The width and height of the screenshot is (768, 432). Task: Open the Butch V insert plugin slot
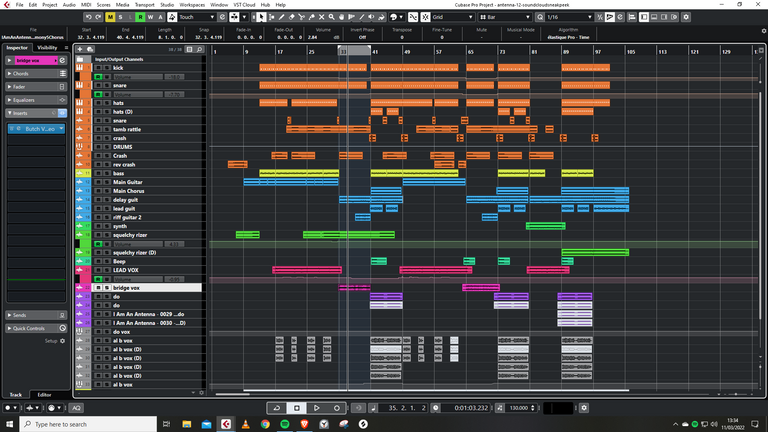[36, 129]
